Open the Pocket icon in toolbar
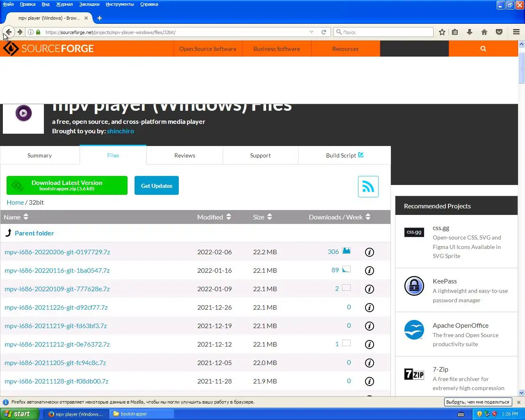525x420 pixels. point(499,32)
